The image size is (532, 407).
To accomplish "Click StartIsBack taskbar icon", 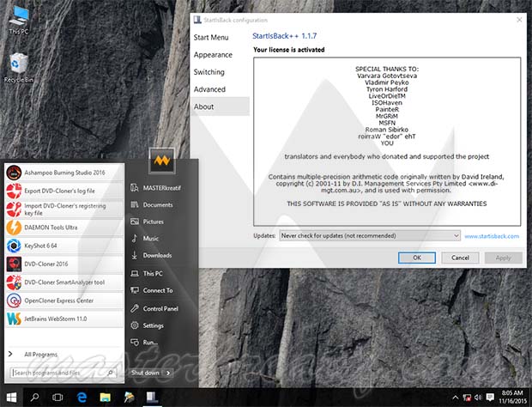I will tap(152, 398).
